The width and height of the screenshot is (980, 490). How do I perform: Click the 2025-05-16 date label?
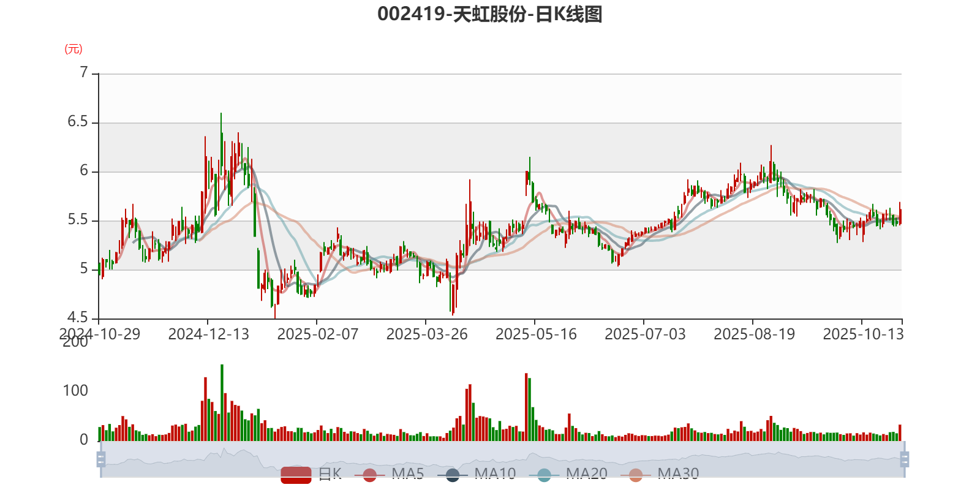[x=536, y=334]
